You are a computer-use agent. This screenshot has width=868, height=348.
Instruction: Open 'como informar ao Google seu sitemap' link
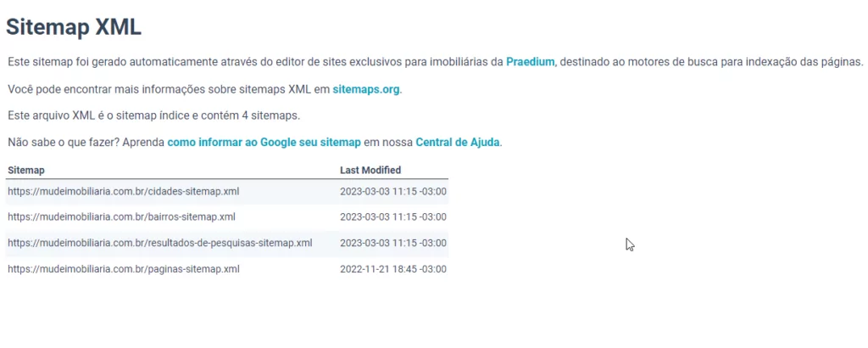tap(264, 142)
